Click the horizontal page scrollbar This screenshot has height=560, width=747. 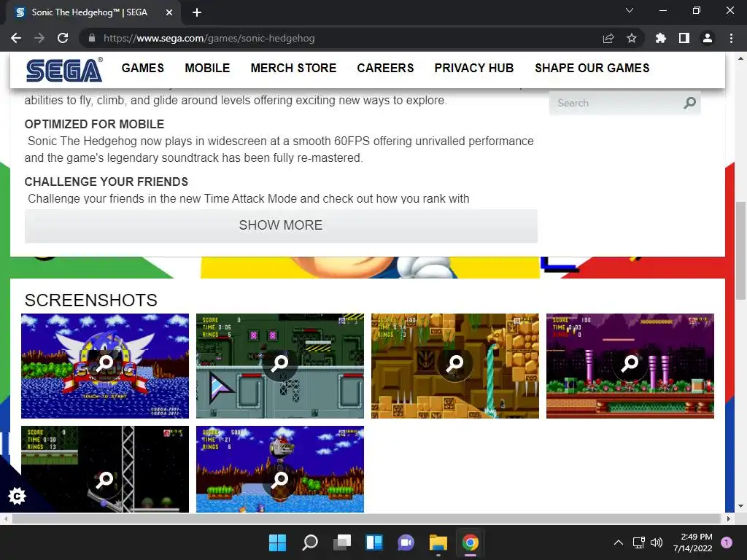coord(366,518)
